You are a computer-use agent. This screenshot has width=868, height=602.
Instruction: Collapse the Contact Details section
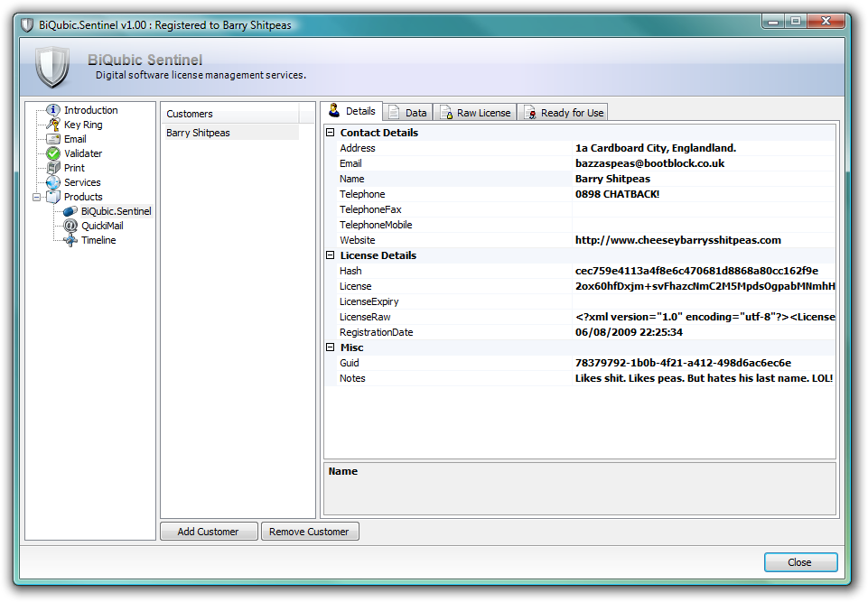point(329,132)
